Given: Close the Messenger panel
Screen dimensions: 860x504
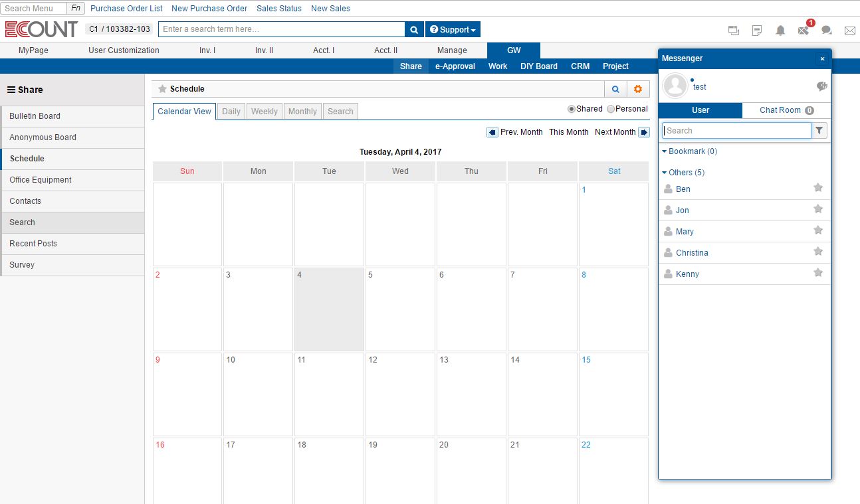Looking at the screenshot, I should [822, 58].
